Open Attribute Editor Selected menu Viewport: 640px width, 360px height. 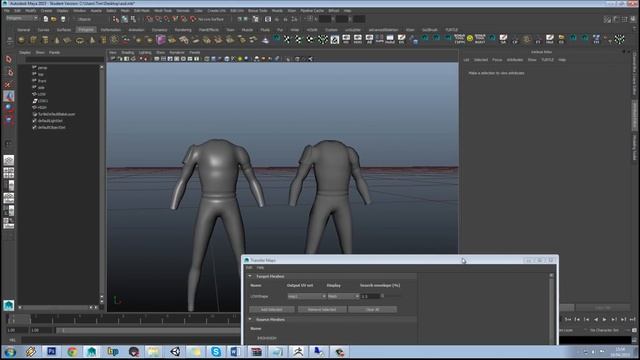[x=481, y=60]
